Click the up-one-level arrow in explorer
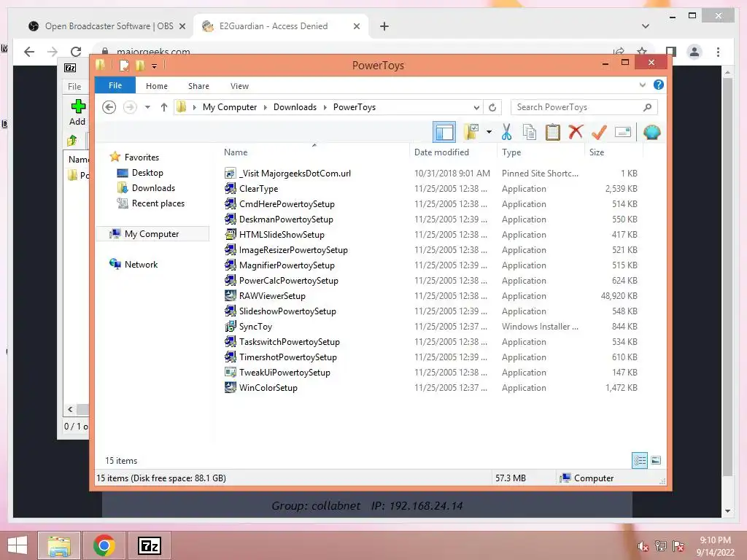 [164, 107]
